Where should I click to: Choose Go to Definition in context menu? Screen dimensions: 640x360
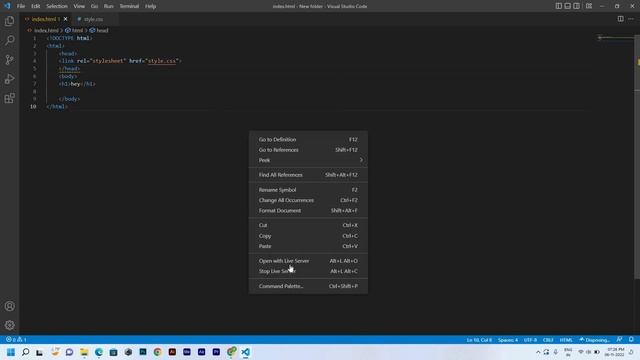[x=308, y=140]
